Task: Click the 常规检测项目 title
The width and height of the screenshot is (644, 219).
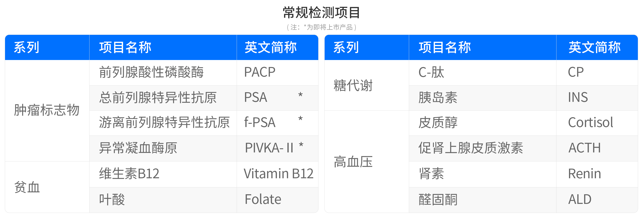Action: (322, 13)
